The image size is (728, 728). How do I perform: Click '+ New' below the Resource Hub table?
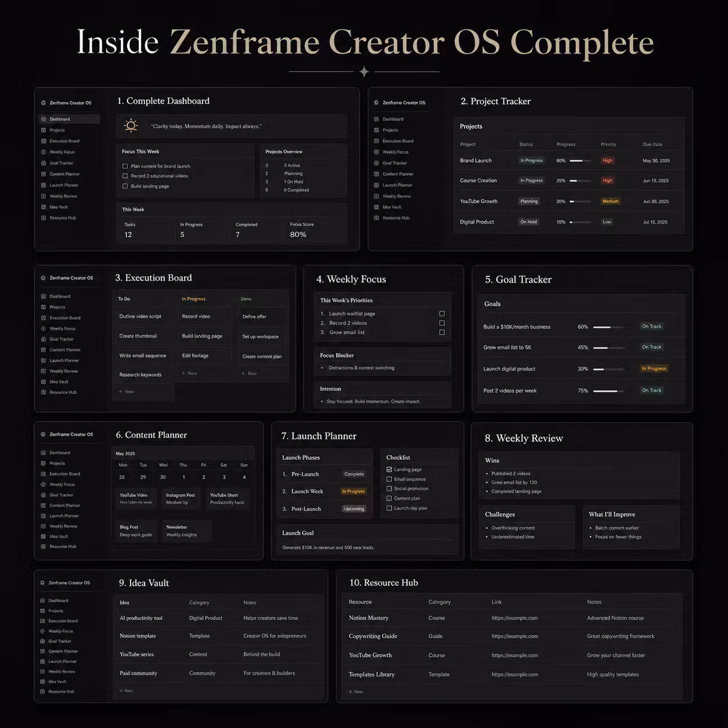pyautogui.click(x=356, y=691)
